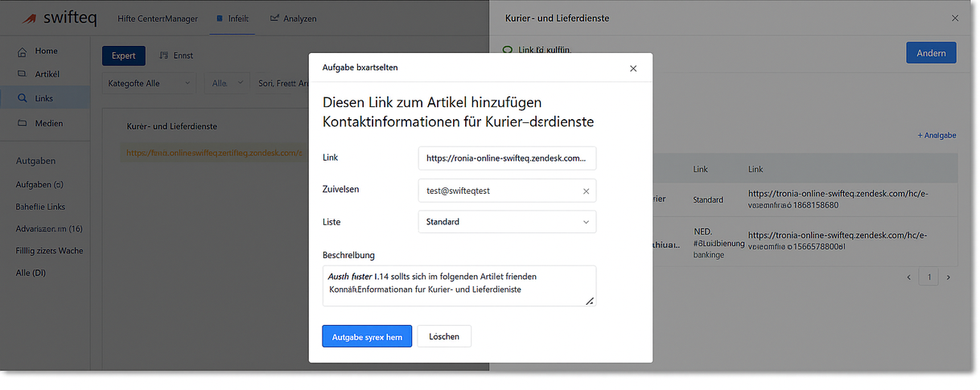Screen dimensions: 980x390
Task: Click the Standard cell in the table
Action: (x=708, y=199)
